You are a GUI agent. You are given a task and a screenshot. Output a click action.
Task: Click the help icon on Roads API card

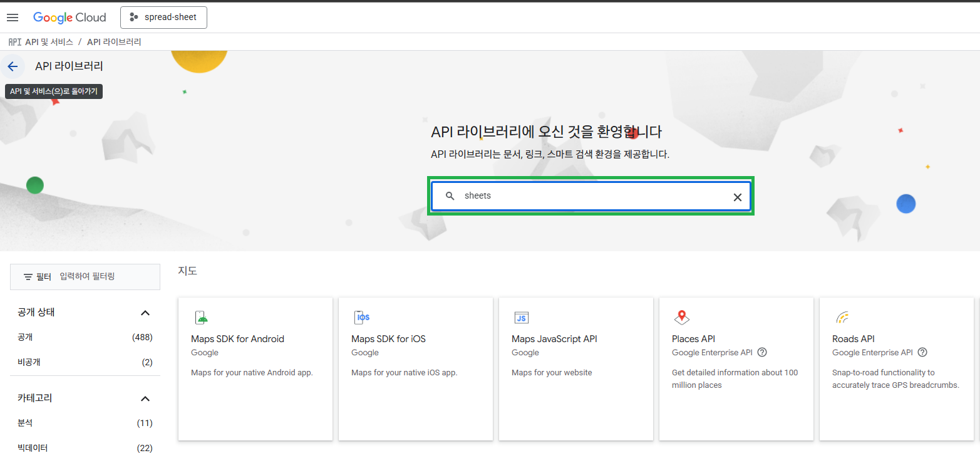(x=922, y=353)
